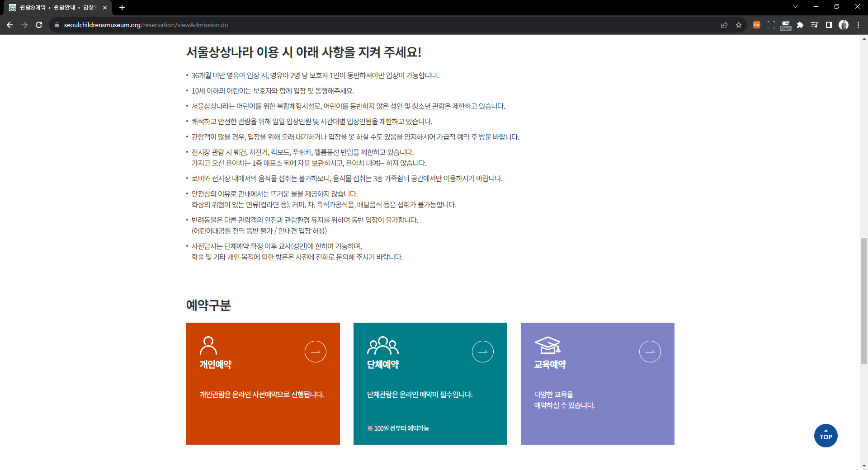
Task: Click the rule starting 사전답사는 단체예약 확정 이후
Action: click(297, 252)
